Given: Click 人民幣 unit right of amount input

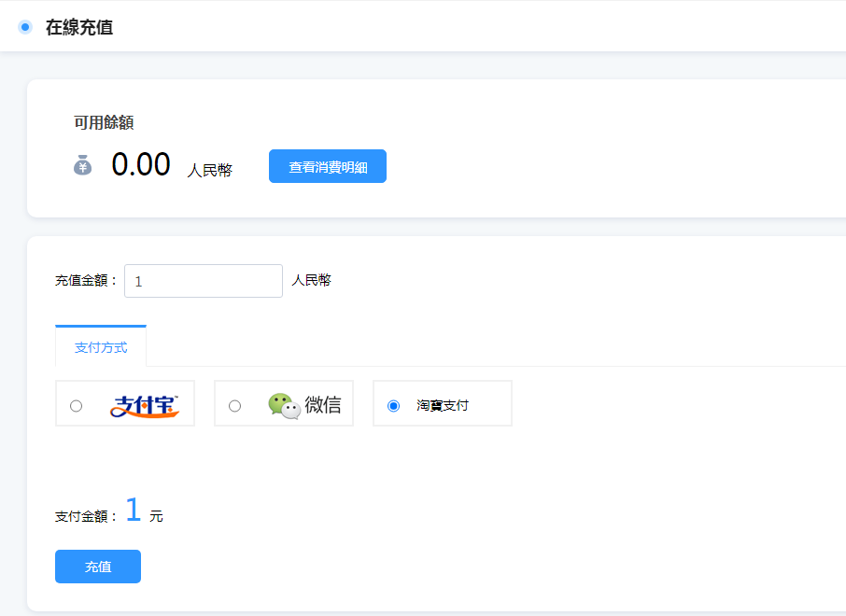Looking at the screenshot, I should point(311,280).
